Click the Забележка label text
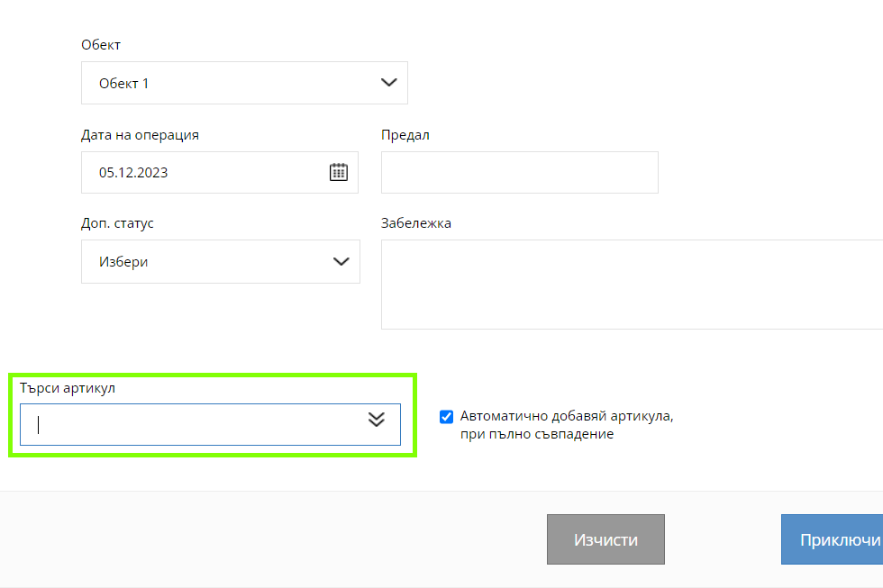Image resolution: width=883 pixels, height=588 pixels. [x=416, y=223]
